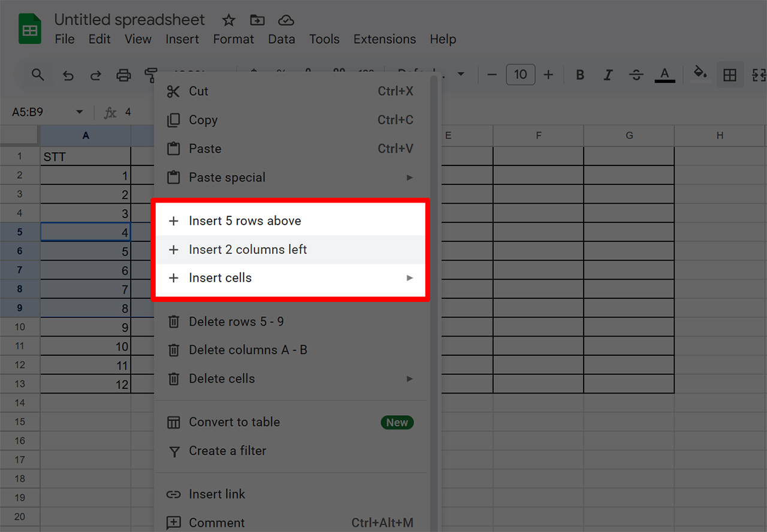767x532 pixels.
Task: Click the Undo icon in the toolbar
Action: (68, 75)
